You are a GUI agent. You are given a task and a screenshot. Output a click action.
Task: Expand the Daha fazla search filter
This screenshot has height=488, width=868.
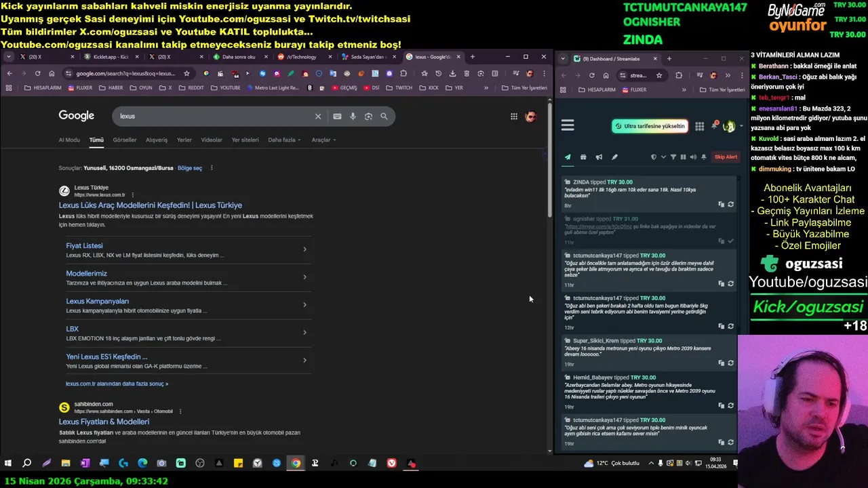pyautogui.click(x=283, y=140)
